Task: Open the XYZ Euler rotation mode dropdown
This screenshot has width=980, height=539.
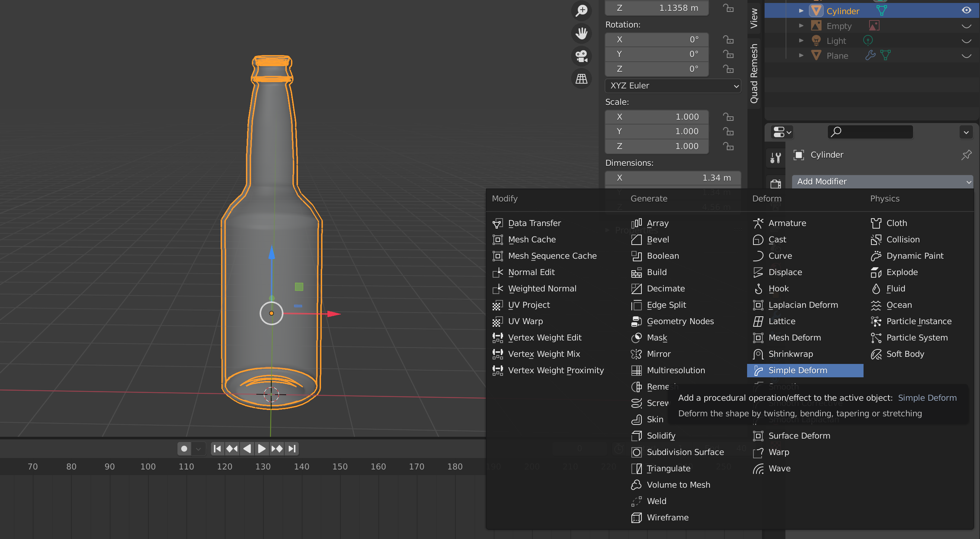Action: pos(673,86)
